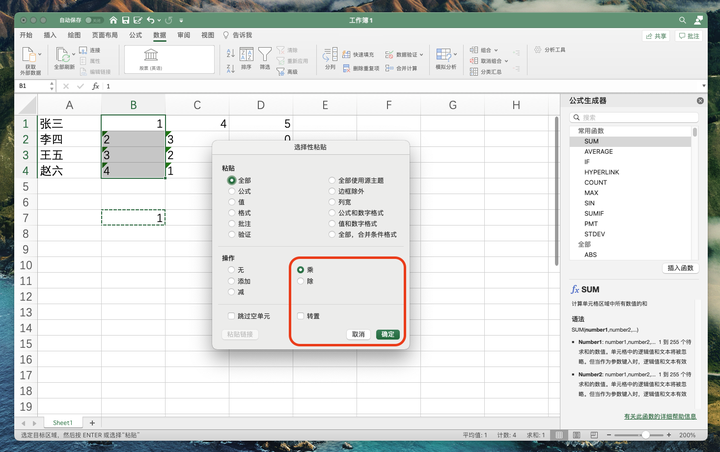Screen dimensions: 720x452
Task: Select the 值 (Values) paste radio button
Action: pyautogui.click(x=232, y=202)
